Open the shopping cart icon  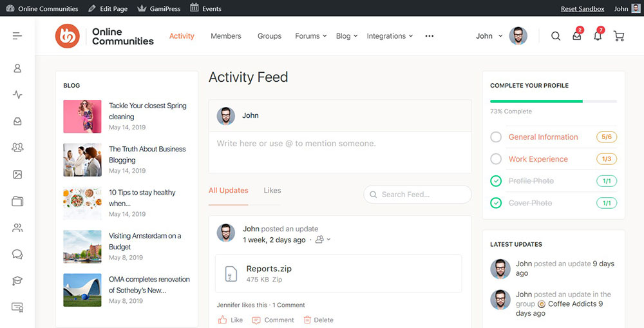pos(619,36)
